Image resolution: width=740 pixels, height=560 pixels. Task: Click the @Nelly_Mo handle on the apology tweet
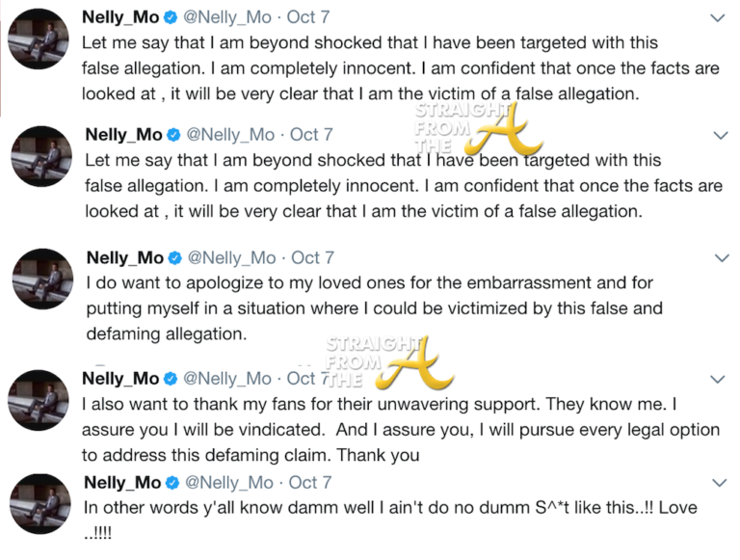(x=229, y=257)
